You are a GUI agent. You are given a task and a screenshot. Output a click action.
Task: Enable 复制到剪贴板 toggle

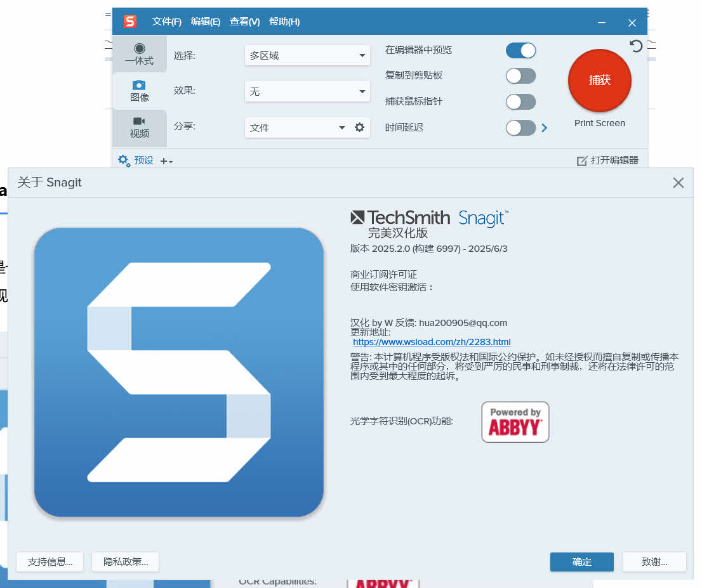[520, 76]
